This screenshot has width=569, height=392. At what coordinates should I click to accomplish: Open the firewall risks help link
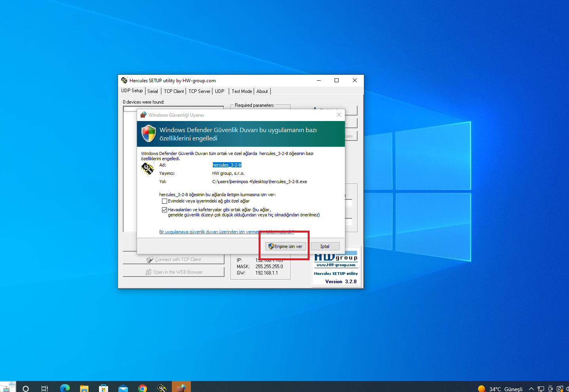[226, 232]
